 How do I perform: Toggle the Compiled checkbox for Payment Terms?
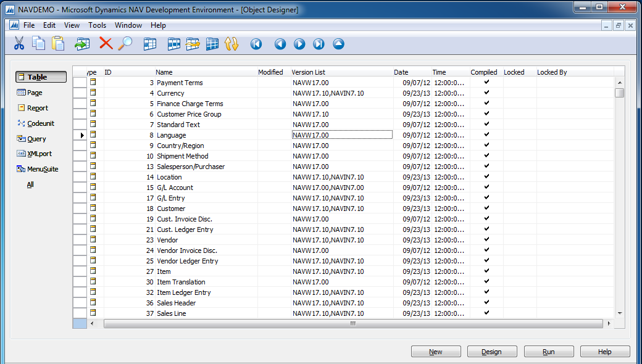pyautogui.click(x=486, y=83)
